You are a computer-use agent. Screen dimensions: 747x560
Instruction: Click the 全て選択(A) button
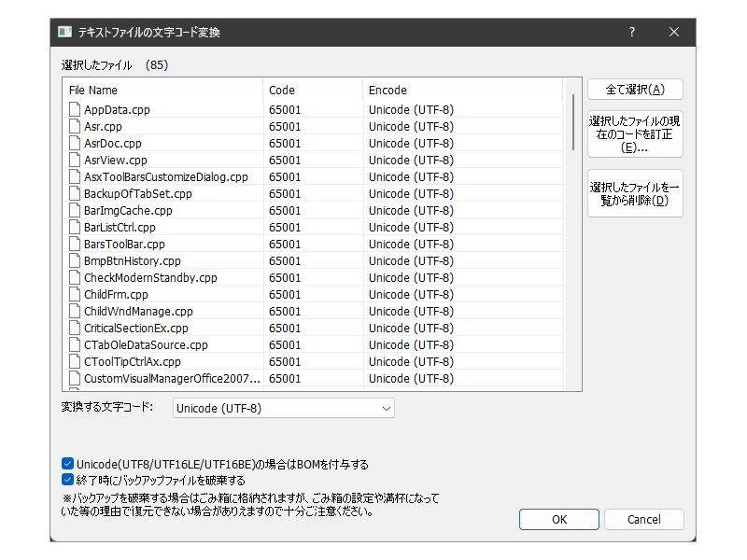point(635,90)
